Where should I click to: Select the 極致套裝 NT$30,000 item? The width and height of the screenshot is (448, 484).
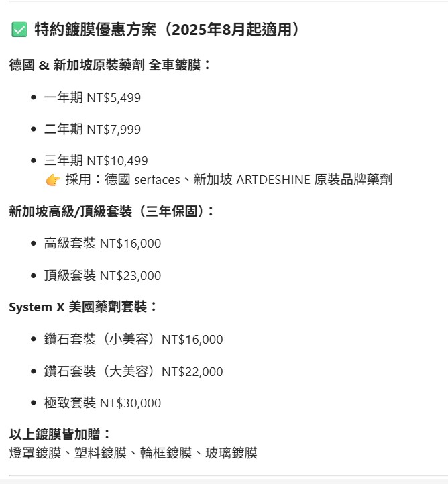point(102,403)
